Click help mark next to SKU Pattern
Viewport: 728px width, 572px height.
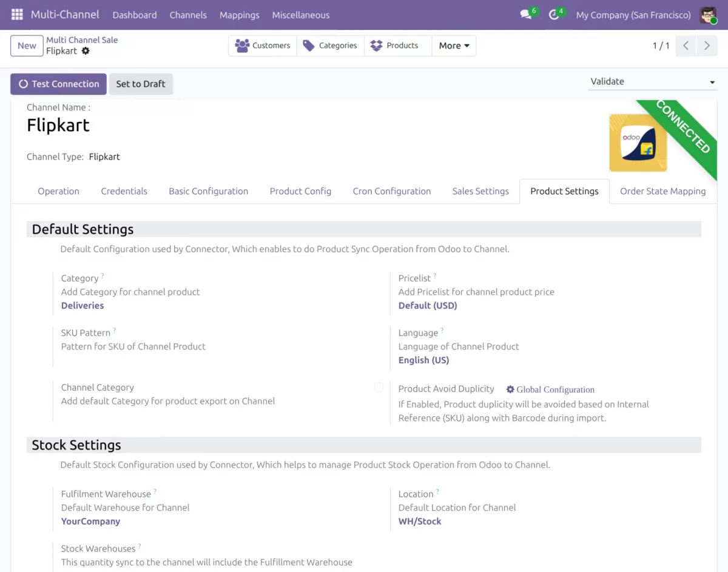(115, 330)
